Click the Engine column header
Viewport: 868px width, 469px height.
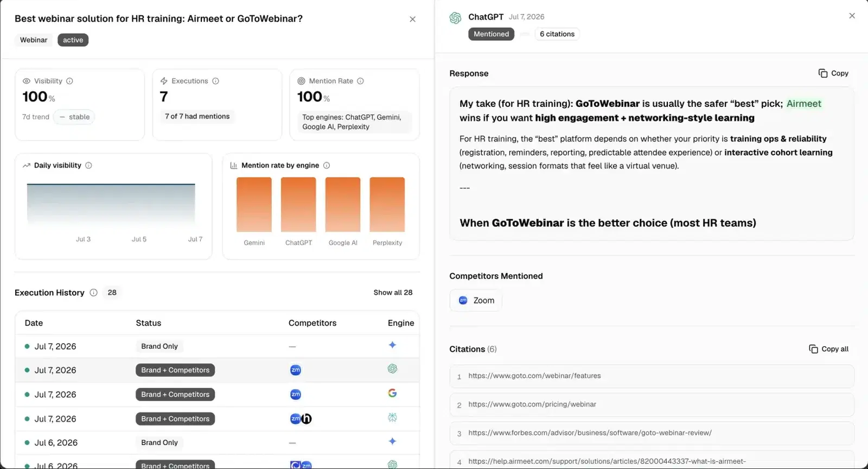pos(401,323)
